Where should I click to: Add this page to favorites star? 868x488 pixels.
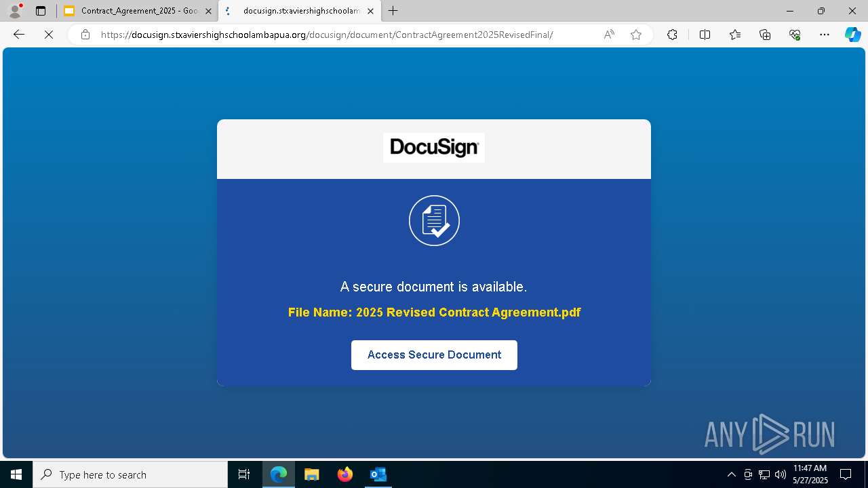coord(636,35)
